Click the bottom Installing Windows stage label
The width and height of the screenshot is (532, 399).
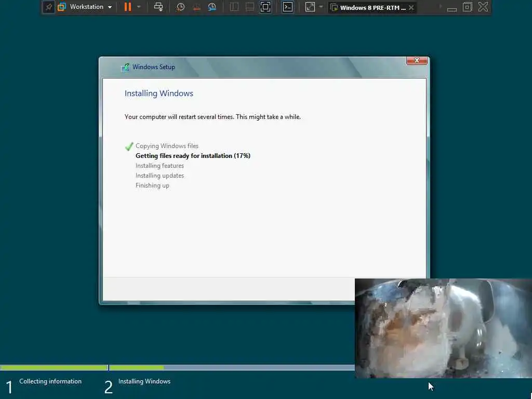pos(144,381)
